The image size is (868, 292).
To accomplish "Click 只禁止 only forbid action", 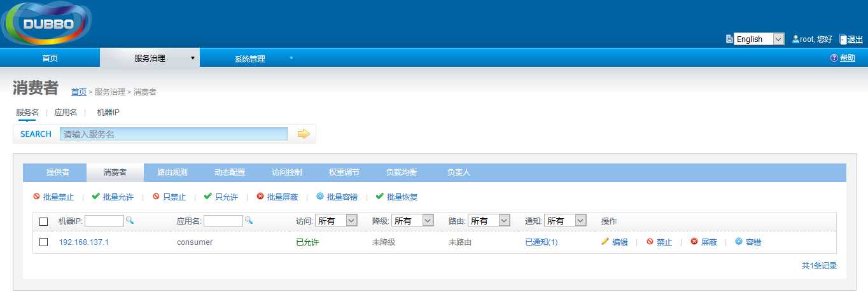I will click(169, 197).
